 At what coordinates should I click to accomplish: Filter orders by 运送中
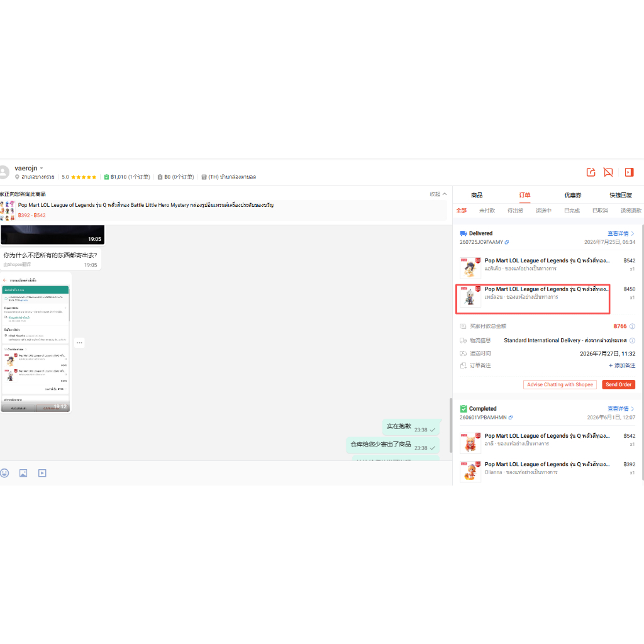[x=543, y=211]
